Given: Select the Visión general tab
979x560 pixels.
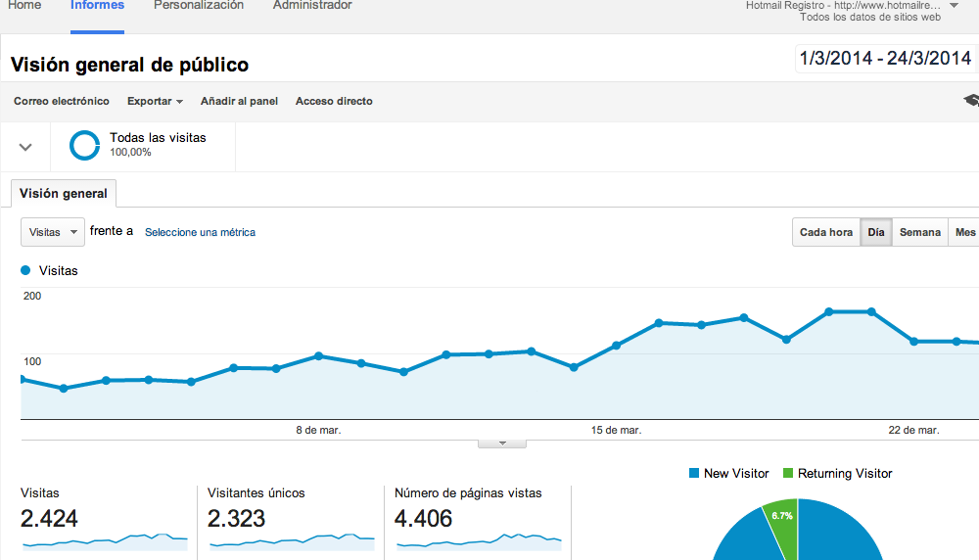Looking at the screenshot, I should 64,194.
